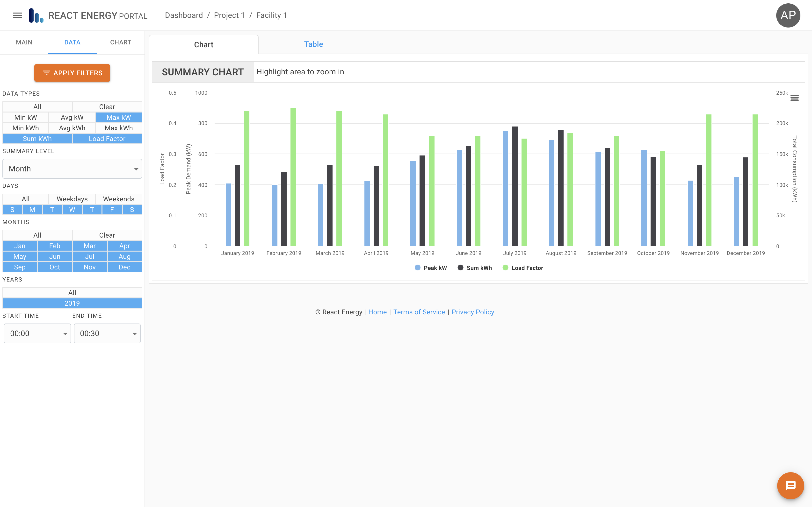Click the filter icon on Apply Filters
The width and height of the screenshot is (812, 507).
[47, 73]
